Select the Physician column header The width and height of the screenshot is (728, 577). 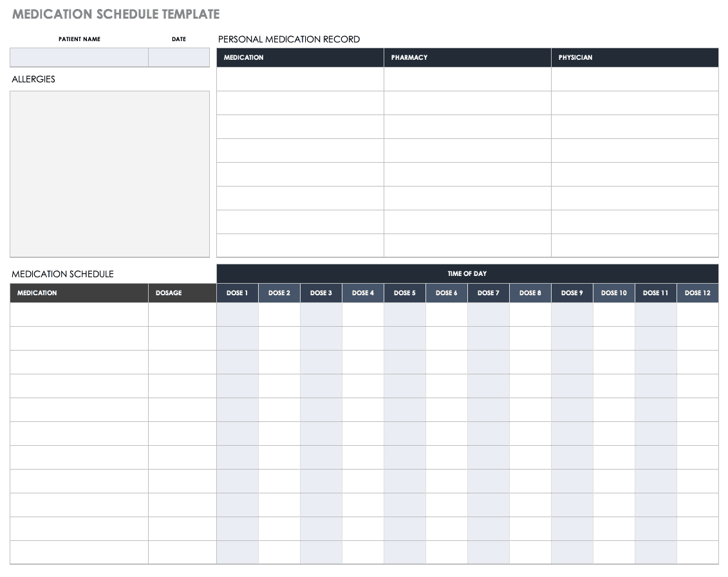coord(634,57)
